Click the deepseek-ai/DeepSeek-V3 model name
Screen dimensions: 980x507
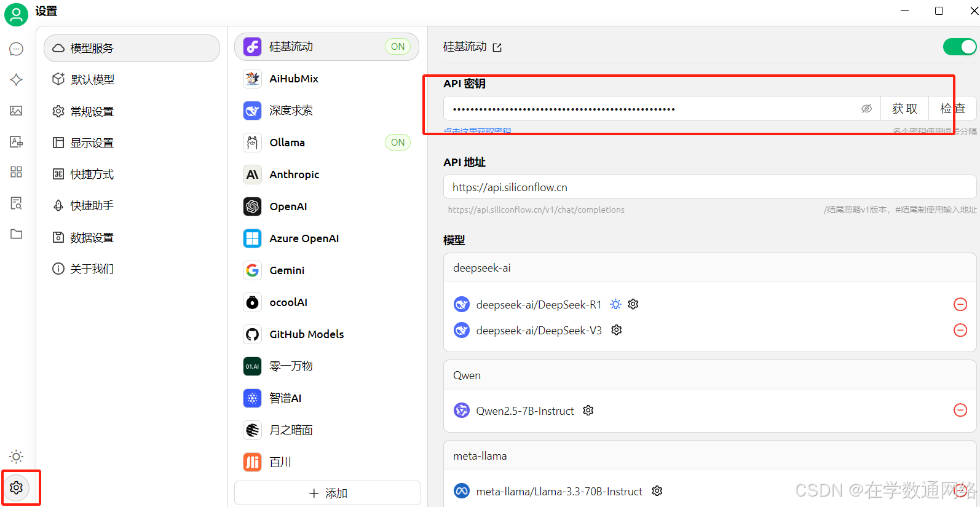point(539,330)
